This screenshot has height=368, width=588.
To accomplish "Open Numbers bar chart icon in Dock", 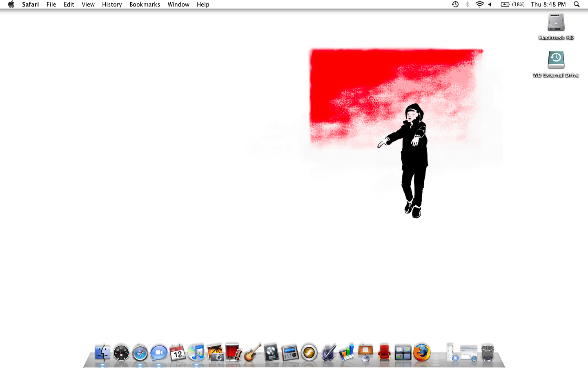I will (x=347, y=352).
